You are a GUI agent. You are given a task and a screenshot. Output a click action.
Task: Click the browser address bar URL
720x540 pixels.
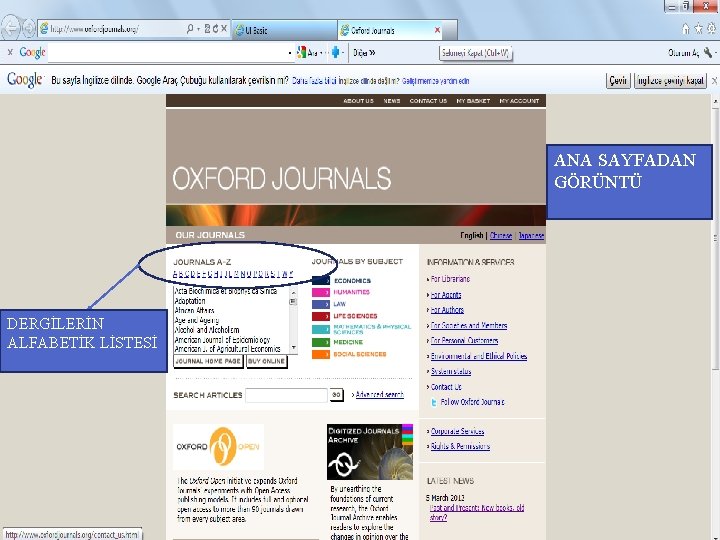coord(94,29)
